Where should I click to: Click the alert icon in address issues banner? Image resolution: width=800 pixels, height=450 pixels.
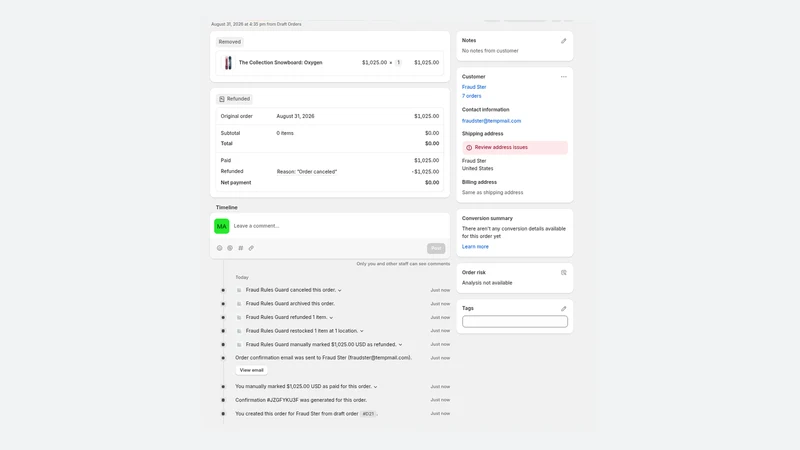(469, 147)
